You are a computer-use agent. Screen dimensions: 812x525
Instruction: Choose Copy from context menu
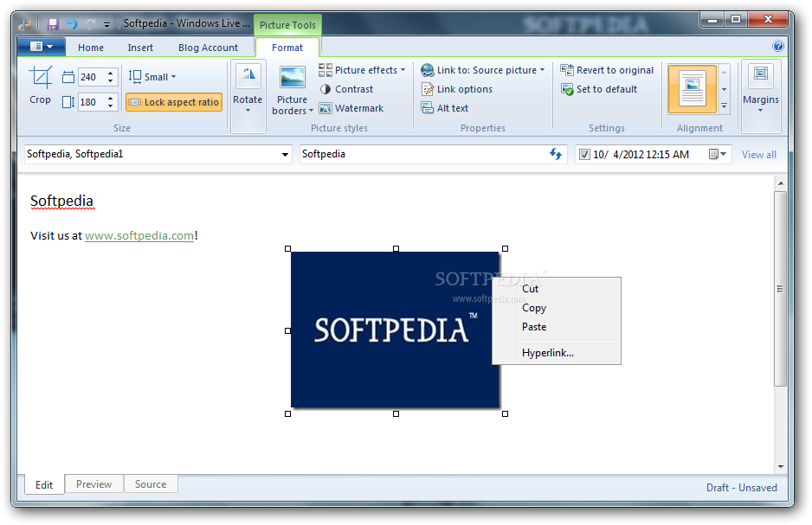[557, 308]
